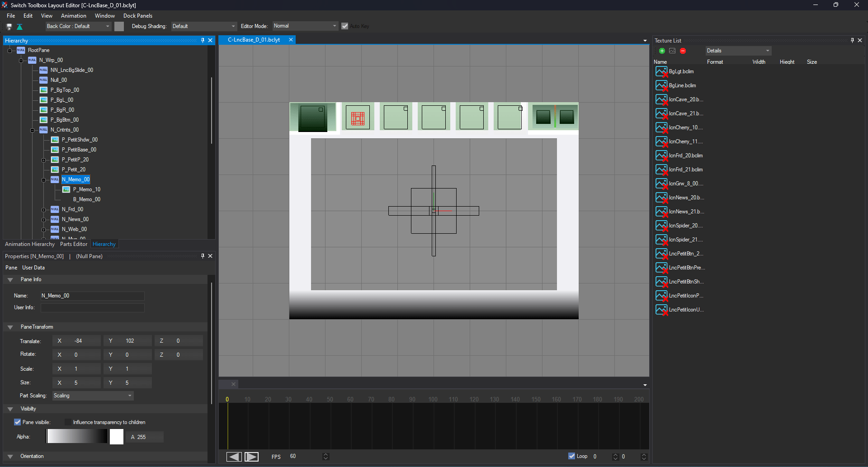
Task: Toggle the Loop checkbox
Action: point(571,456)
